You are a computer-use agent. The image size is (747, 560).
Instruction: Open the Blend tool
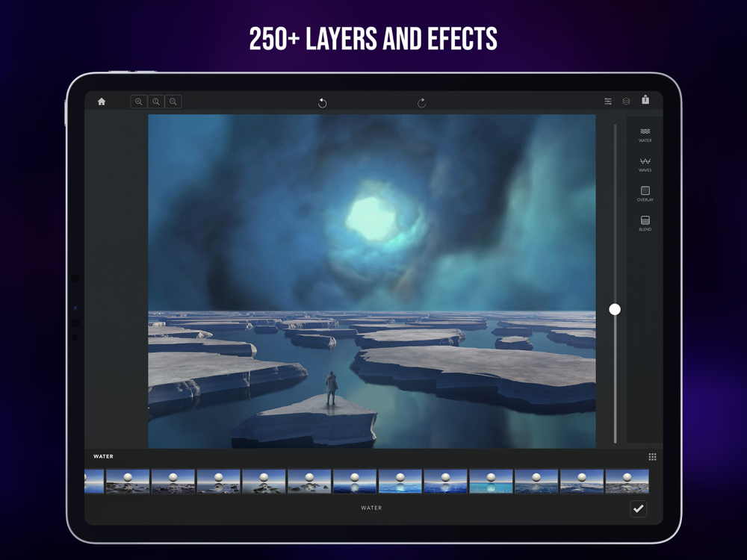[x=645, y=223]
